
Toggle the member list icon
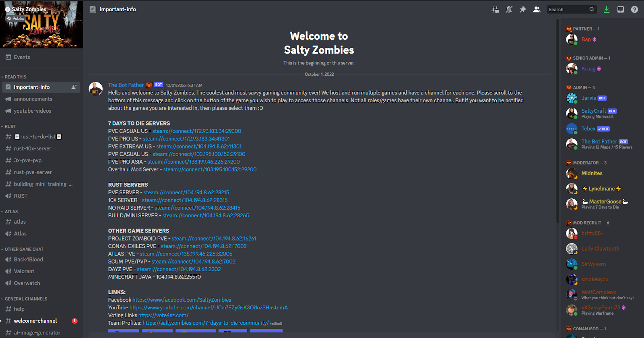pos(537,9)
